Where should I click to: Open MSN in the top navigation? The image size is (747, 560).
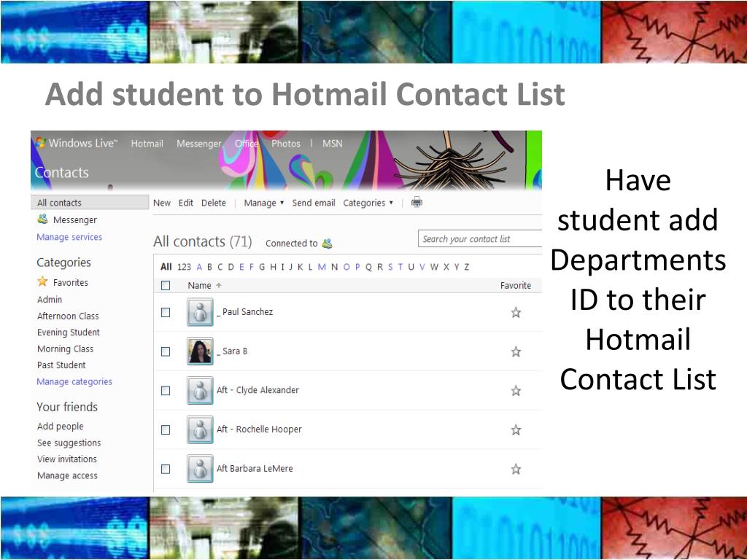coord(333,144)
